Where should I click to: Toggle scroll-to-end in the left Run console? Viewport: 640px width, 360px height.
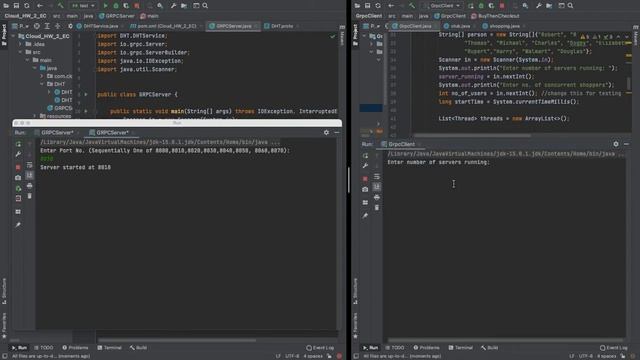click(x=29, y=175)
